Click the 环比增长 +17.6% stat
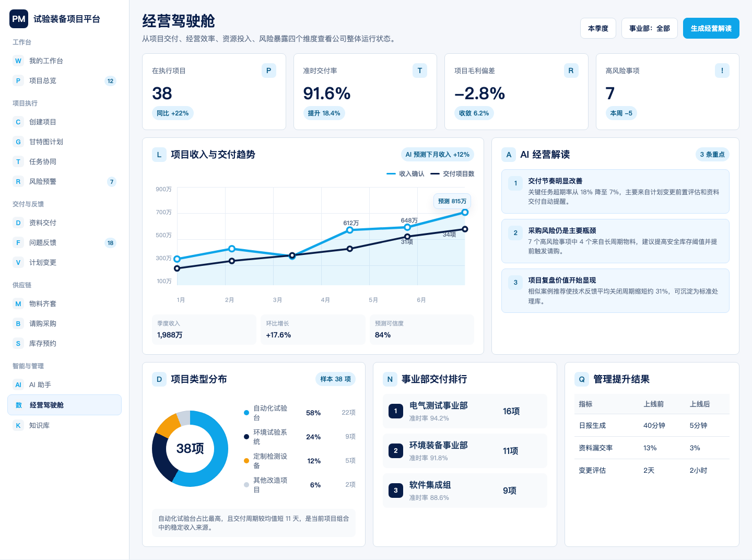Viewport: 752px width, 560px height. point(313,330)
